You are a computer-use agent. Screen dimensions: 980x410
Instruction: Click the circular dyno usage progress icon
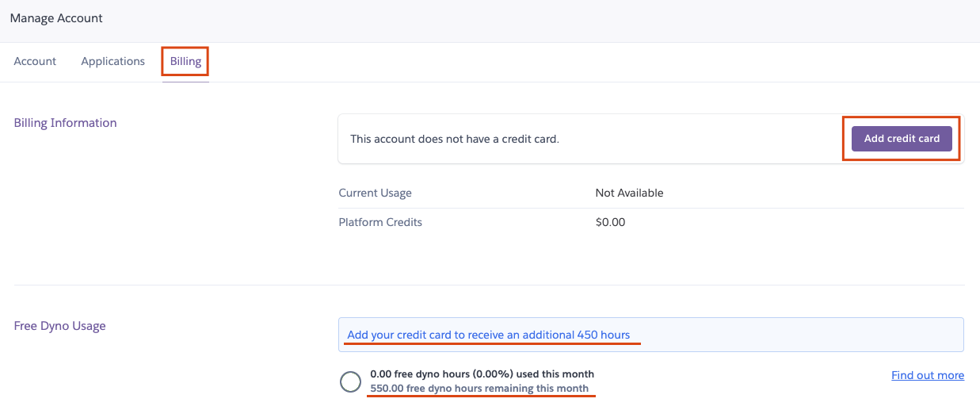(x=351, y=382)
